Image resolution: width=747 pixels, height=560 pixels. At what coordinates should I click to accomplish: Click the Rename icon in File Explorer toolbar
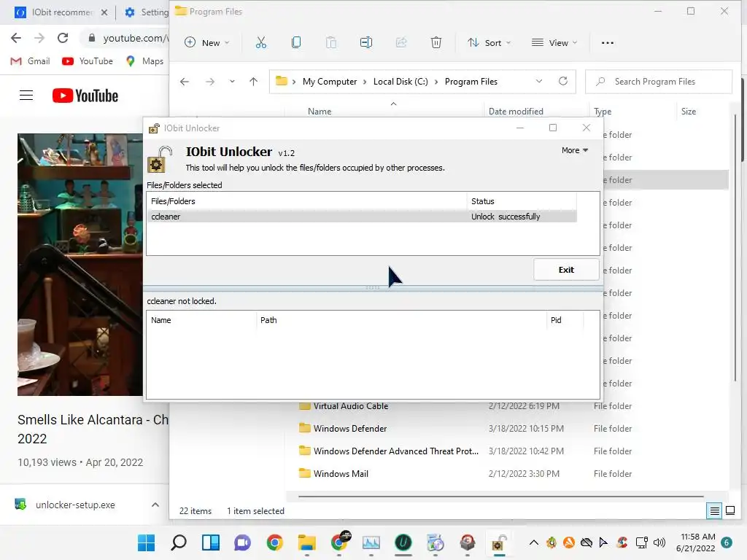pyautogui.click(x=366, y=43)
